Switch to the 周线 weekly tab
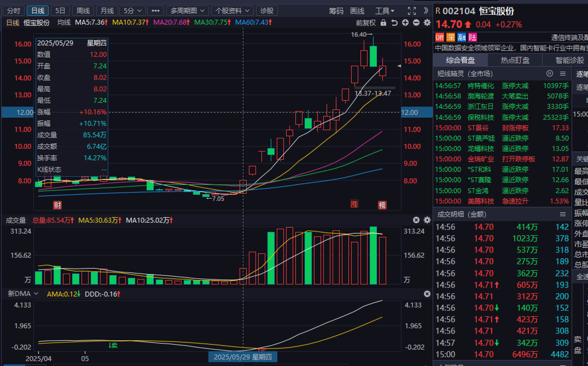The image size is (588, 366). click(83, 11)
